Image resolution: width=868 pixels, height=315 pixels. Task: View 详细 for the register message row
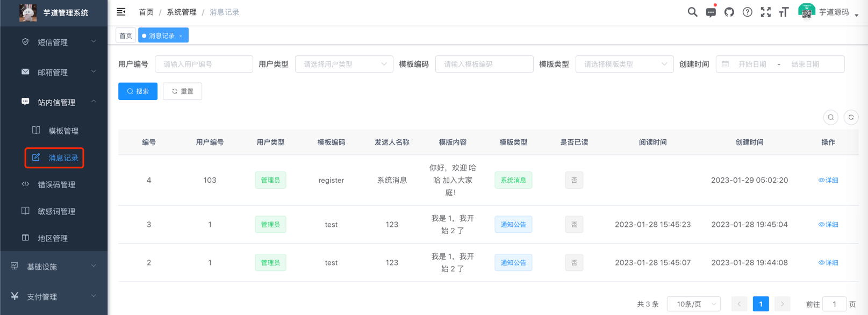click(828, 180)
